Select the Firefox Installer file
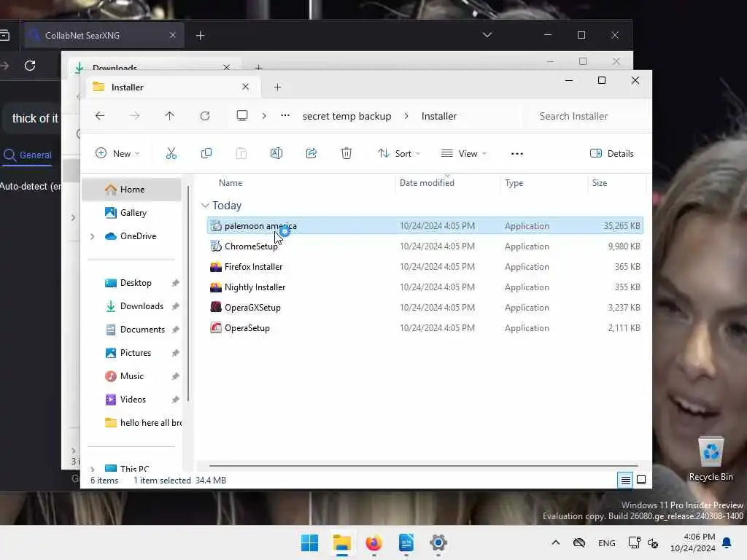 click(x=425, y=267)
